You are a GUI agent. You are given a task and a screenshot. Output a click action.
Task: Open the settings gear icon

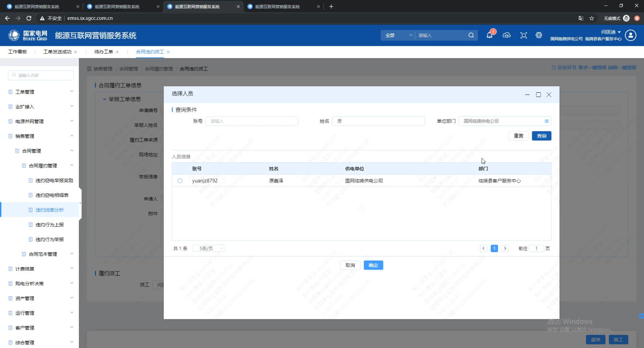tap(539, 35)
